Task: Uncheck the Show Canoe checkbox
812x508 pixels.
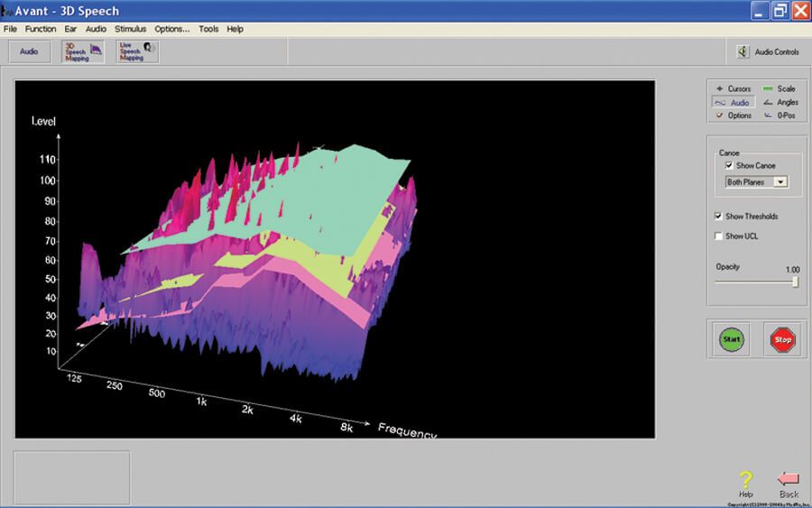Action: pyautogui.click(x=729, y=166)
